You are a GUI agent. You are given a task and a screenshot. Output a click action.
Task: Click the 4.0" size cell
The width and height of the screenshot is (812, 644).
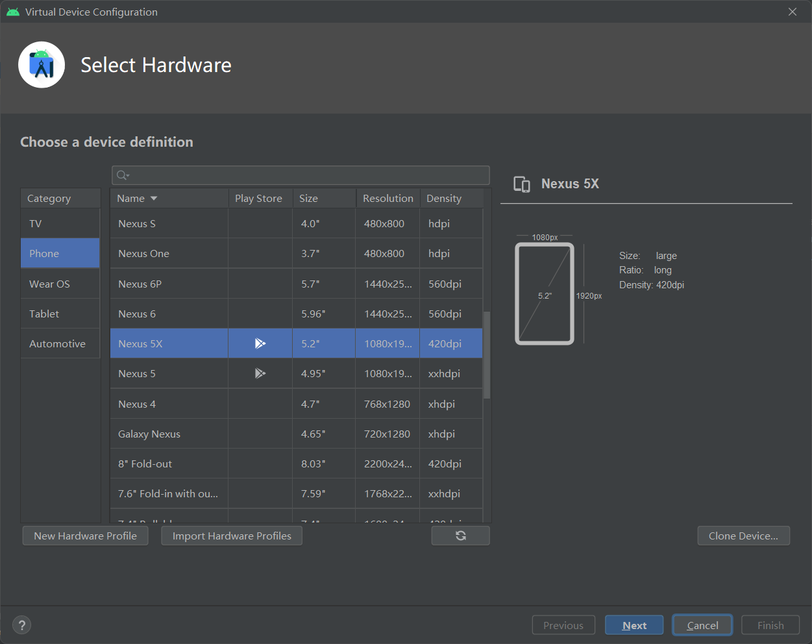point(324,223)
